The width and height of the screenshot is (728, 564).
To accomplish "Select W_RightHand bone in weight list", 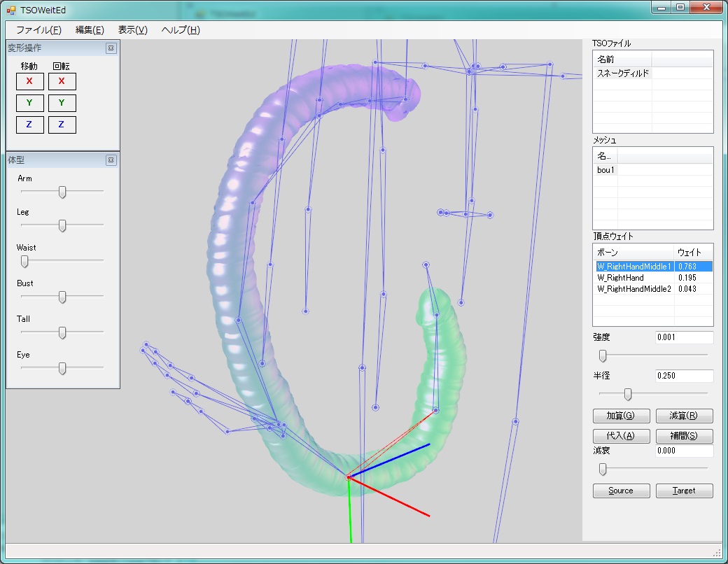I will tap(620, 278).
